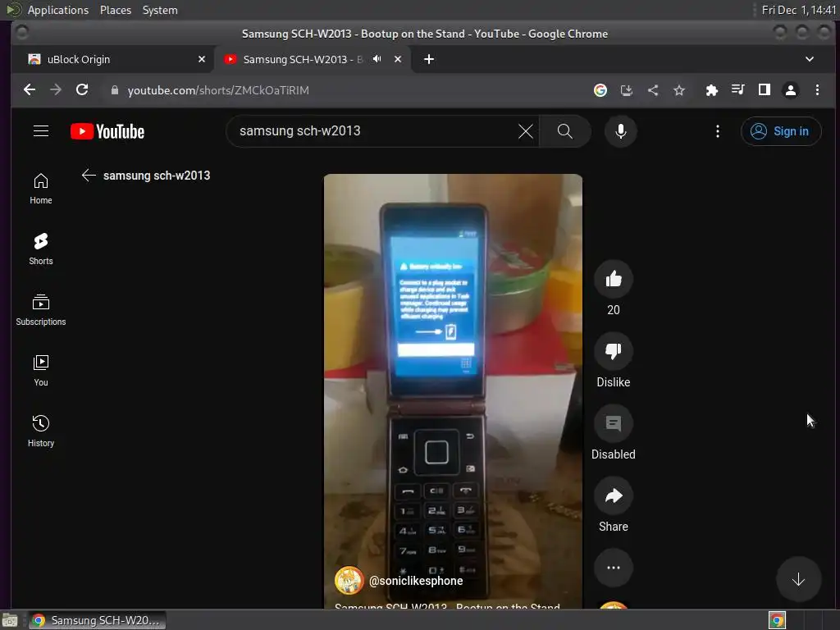
Task: Open more actions for the Short
Action: (614, 568)
